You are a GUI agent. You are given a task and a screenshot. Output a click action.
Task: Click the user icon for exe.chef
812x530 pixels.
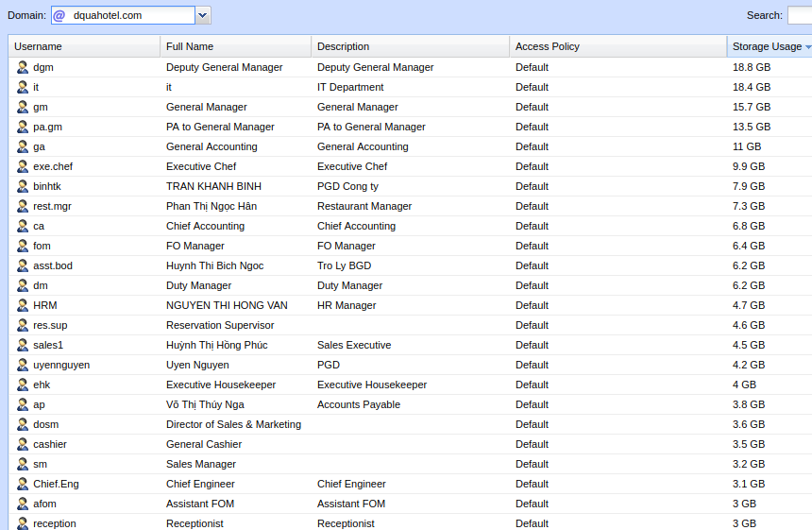pos(23,166)
